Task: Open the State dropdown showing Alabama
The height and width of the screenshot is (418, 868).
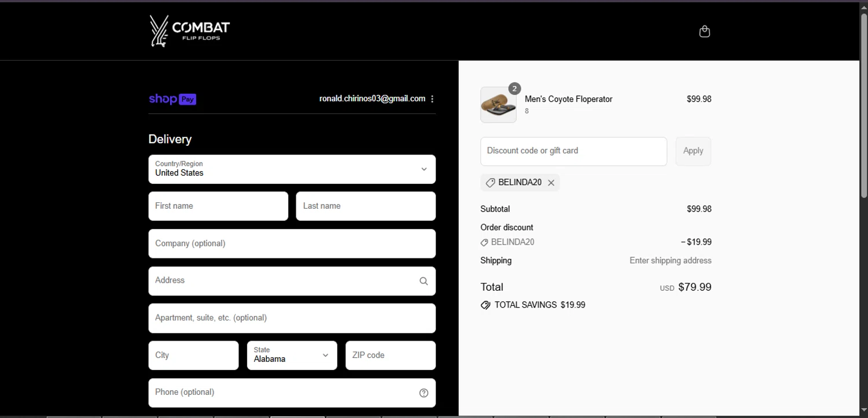Action: pyautogui.click(x=292, y=355)
